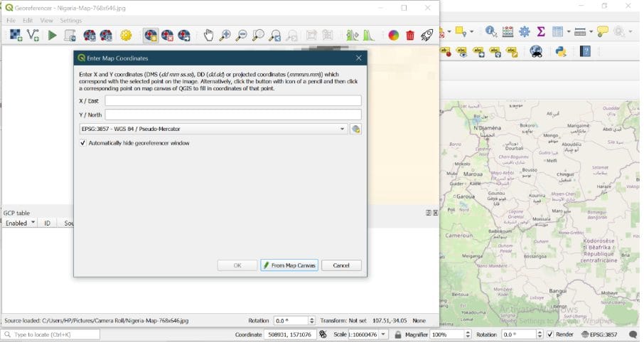Open the File menu in Georeferencer
The image size is (644, 343).
(x=11, y=21)
